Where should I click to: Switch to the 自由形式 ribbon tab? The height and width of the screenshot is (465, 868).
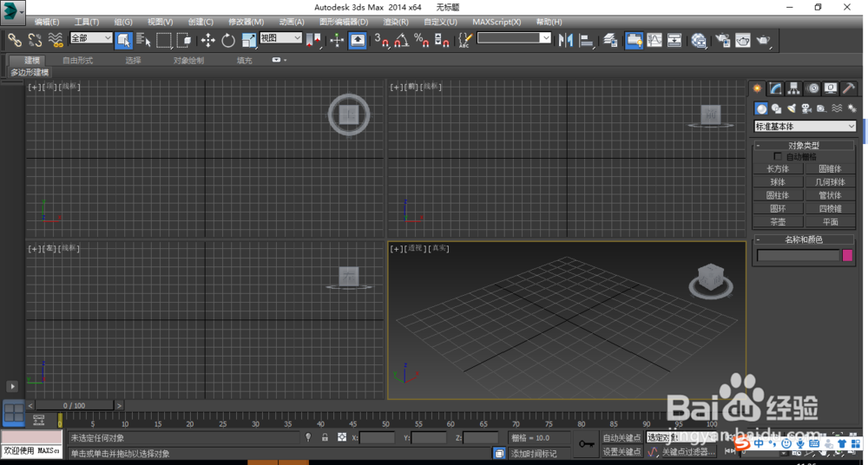click(x=77, y=61)
